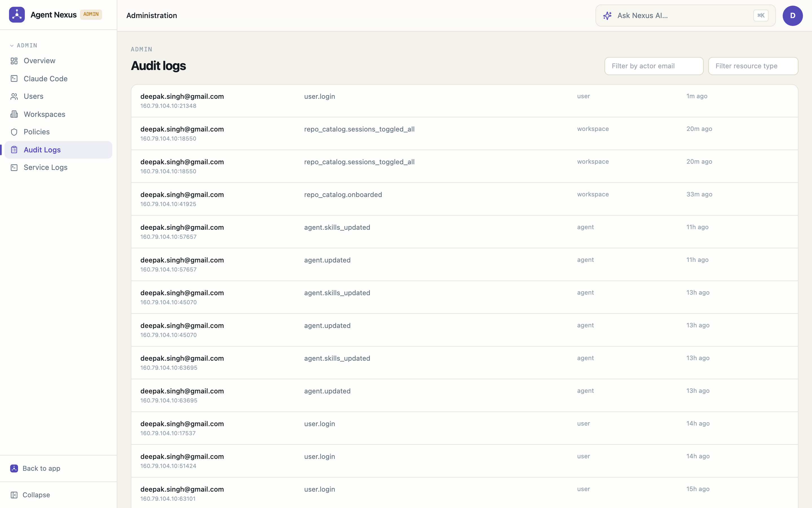Click the user.login row from 1m ago
The image size is (812, 508).
click(x=464, y=101)
